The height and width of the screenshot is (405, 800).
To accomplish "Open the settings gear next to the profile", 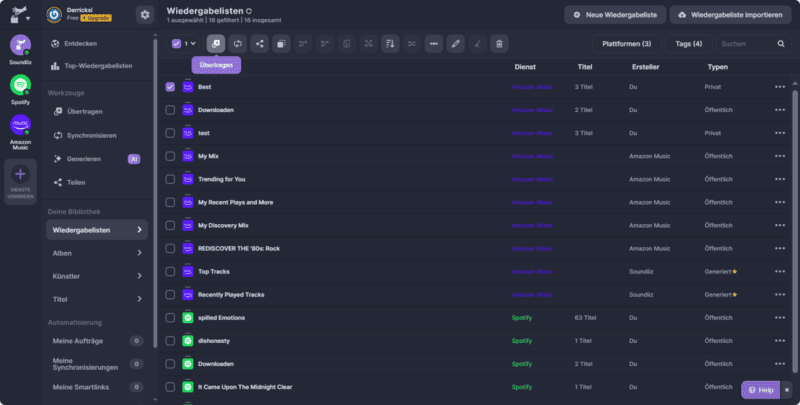I will pos(145,15).
